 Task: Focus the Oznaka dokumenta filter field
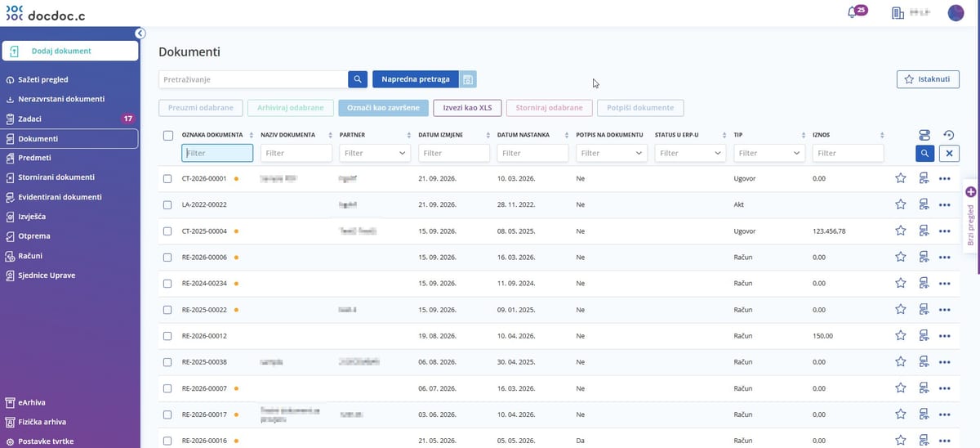pos(217,153)
